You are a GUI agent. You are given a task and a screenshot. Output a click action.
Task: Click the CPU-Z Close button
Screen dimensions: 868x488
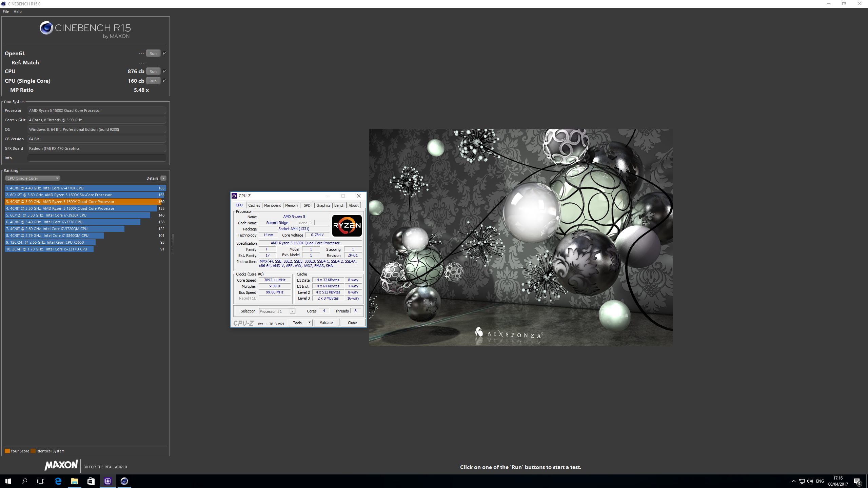click(x=352, y=323)
